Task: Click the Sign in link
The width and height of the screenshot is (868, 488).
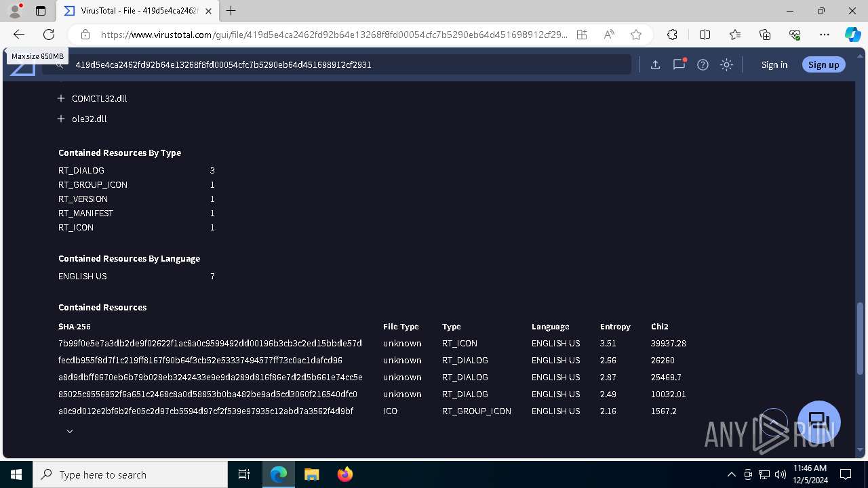Action: (x=774, y=64)
